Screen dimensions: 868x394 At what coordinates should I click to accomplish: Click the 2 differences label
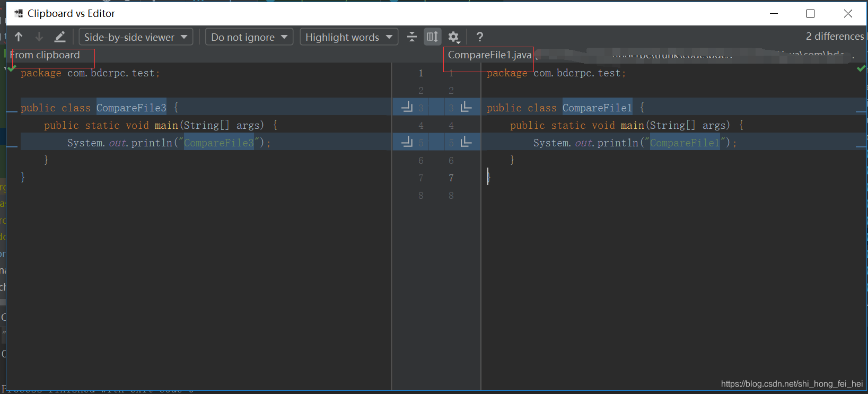point(835,36)
